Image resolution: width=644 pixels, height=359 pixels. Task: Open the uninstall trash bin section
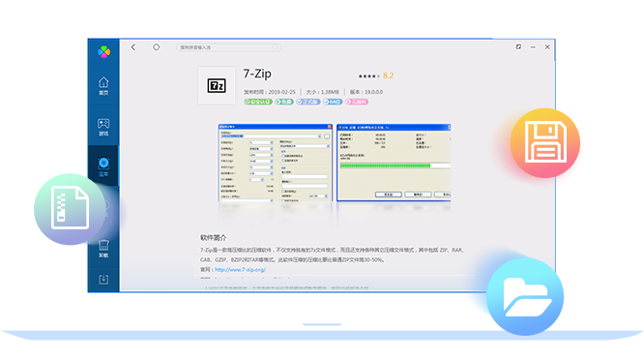(103, 249)
